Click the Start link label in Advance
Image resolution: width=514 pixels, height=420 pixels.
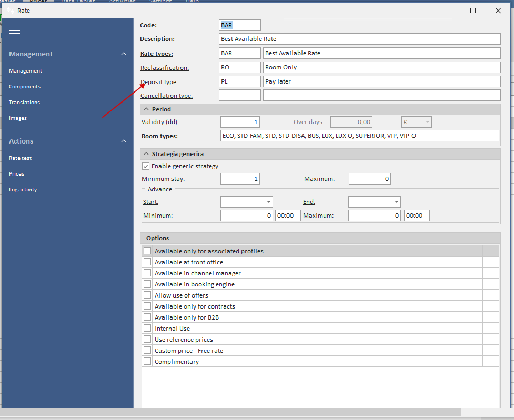coord(151,202)
